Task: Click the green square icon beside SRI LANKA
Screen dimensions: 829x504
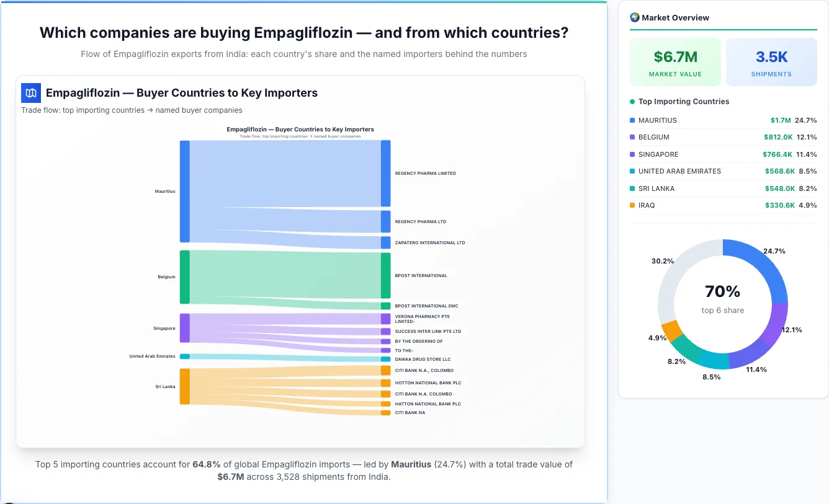Action: pos(632,188)
